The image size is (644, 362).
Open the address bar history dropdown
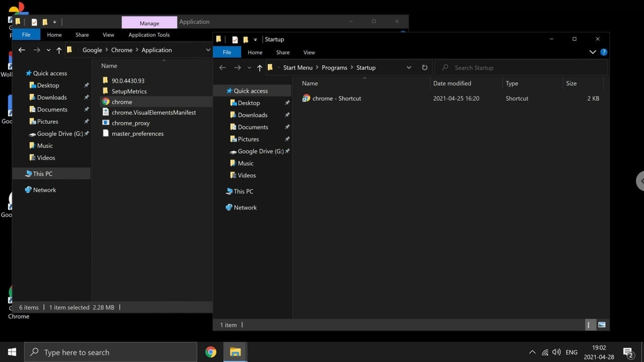click(409, 68)
